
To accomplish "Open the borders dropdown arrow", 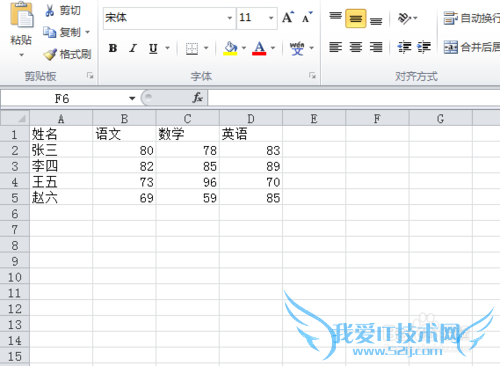I will tap(206, 48).
